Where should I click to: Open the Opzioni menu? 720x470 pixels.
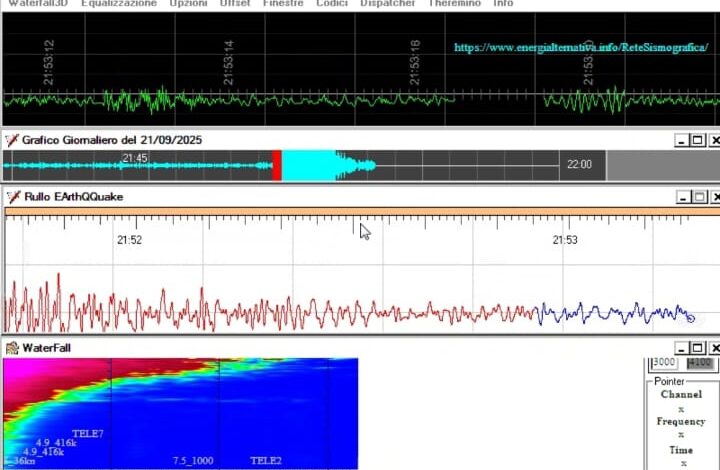tap(189, 4)
